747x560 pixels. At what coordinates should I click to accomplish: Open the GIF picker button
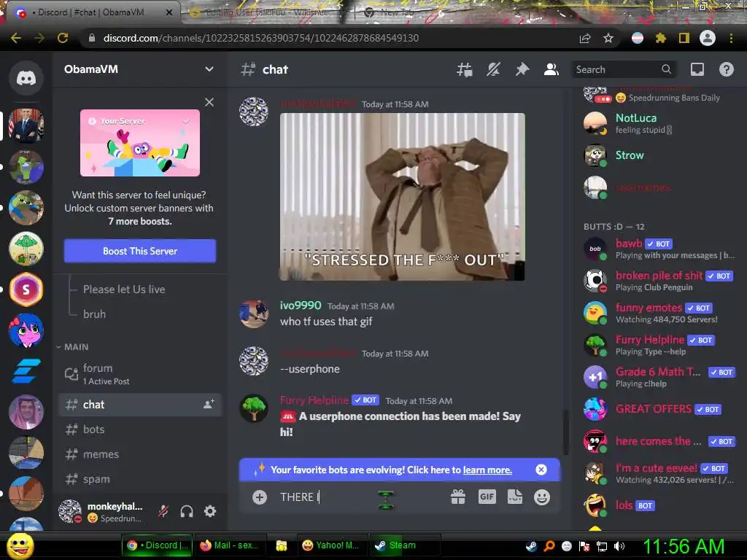(x=487, y=497)
